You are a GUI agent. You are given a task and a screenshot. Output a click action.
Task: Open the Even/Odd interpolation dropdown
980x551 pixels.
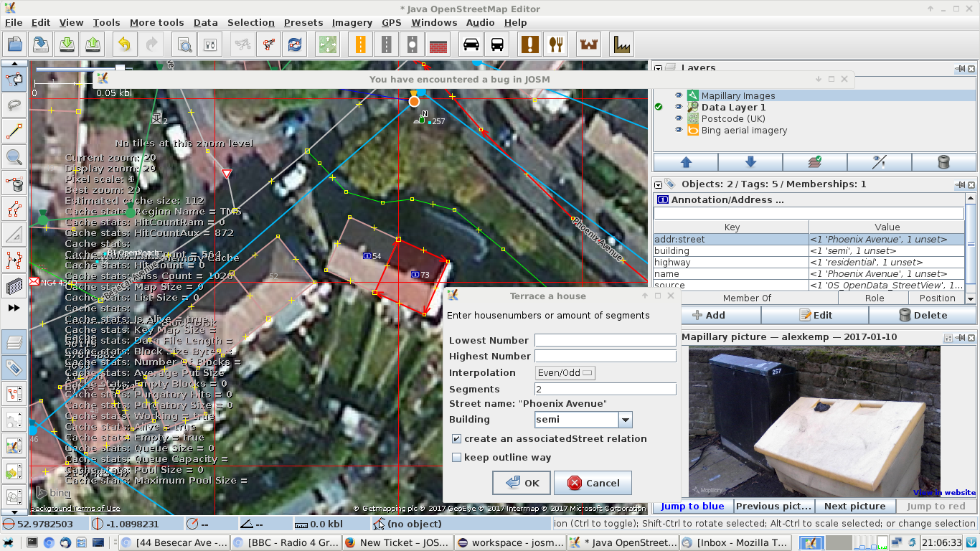click(x=565, y=373)
